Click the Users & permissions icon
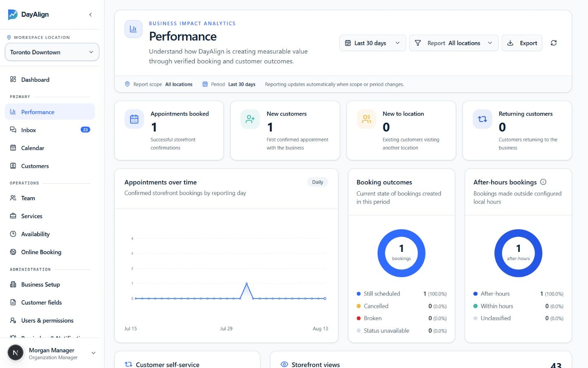This screenshot has width=588, height=368. coord(13,320)
